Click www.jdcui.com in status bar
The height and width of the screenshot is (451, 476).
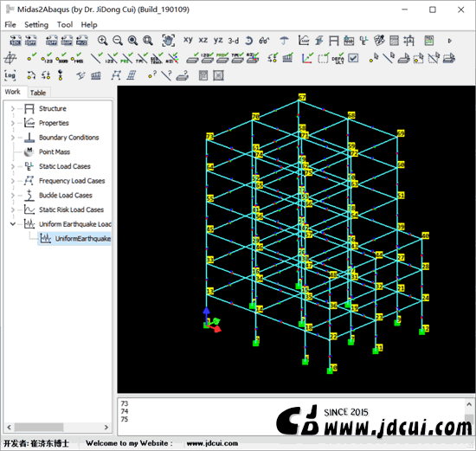[212, 443]
